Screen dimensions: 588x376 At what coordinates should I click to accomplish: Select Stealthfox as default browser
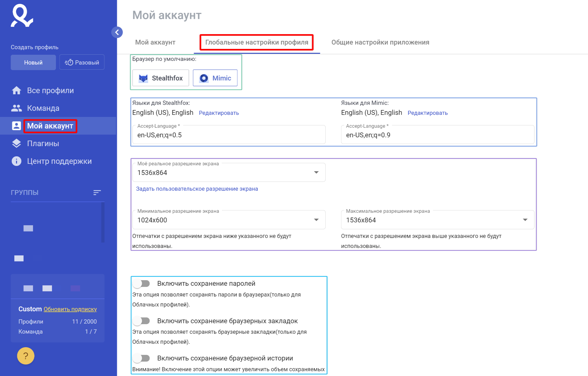[160, 78]
